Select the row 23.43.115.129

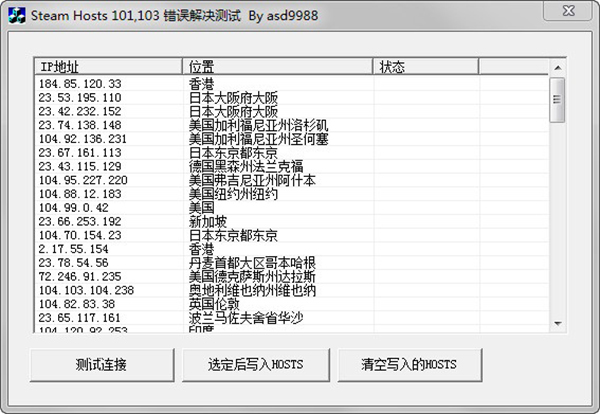coord(292,166)
